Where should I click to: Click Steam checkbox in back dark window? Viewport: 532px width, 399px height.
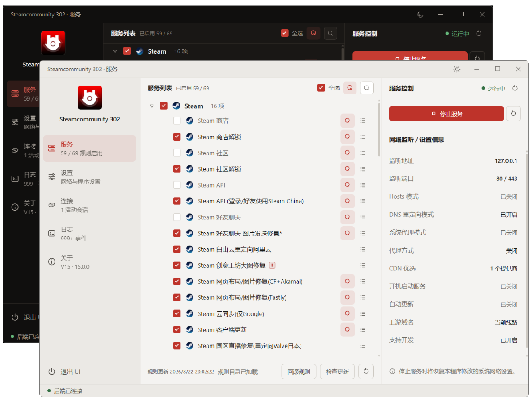pyautogui.click(x=127, y=51)
